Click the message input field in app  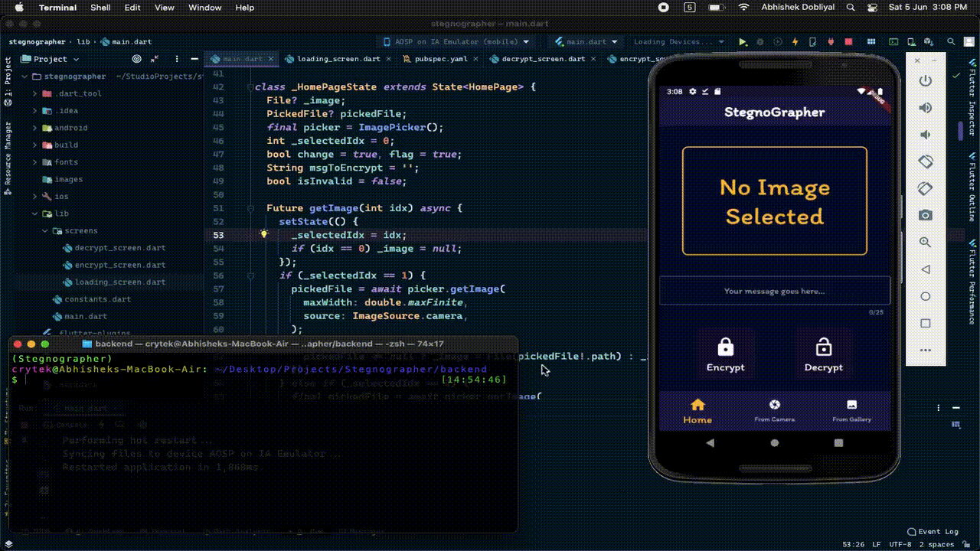click(775, 291)
